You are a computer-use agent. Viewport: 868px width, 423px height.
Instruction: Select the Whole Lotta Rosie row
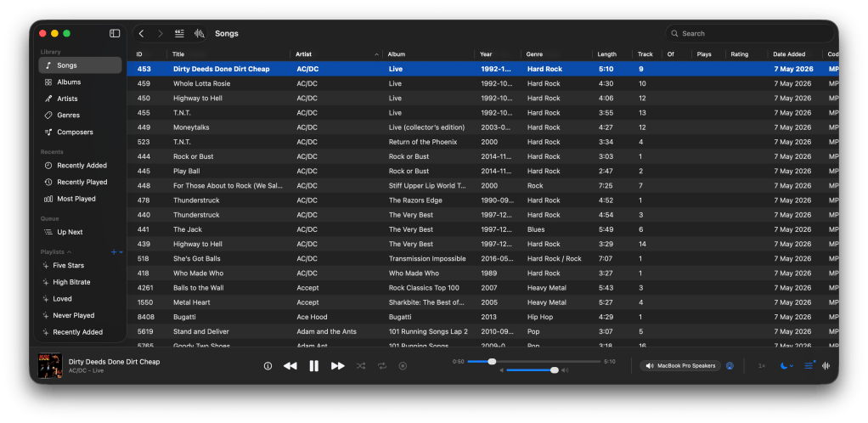pos(482,83)
